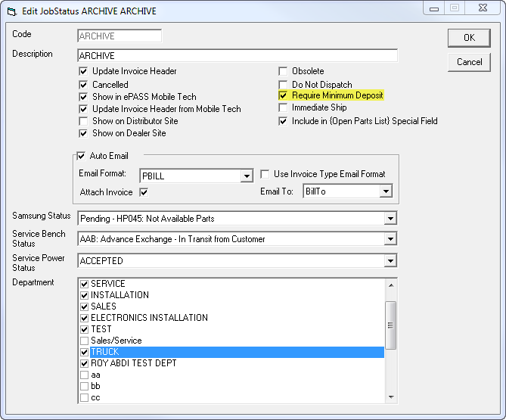Open Service Power Status ACCEPTED dropdown

pos(390,261)
